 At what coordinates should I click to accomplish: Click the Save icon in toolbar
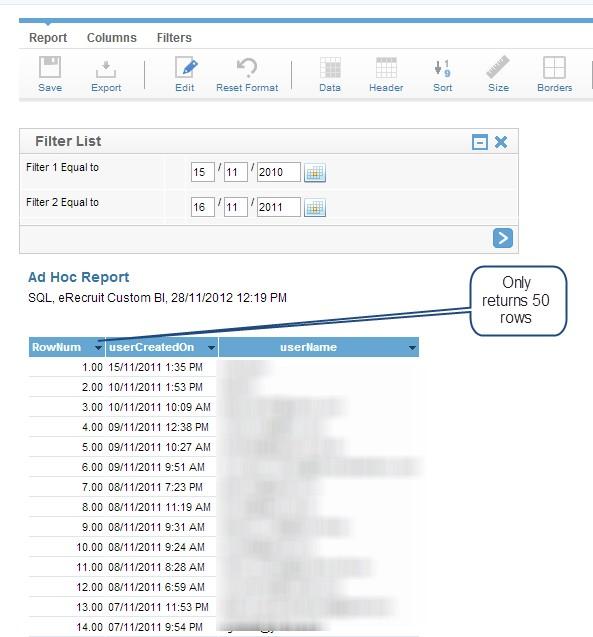(50, 67)
